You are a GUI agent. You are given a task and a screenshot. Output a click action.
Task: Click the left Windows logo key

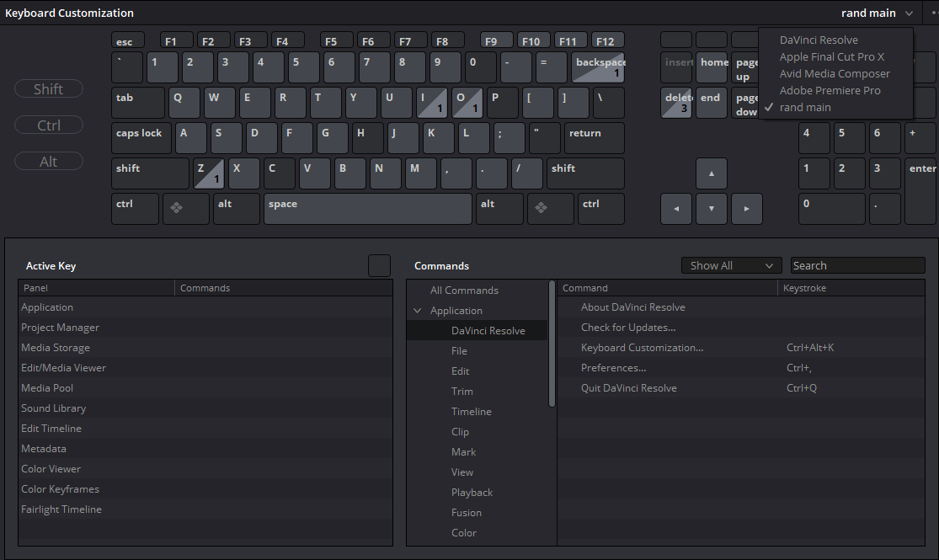click(x=185, y=209)
